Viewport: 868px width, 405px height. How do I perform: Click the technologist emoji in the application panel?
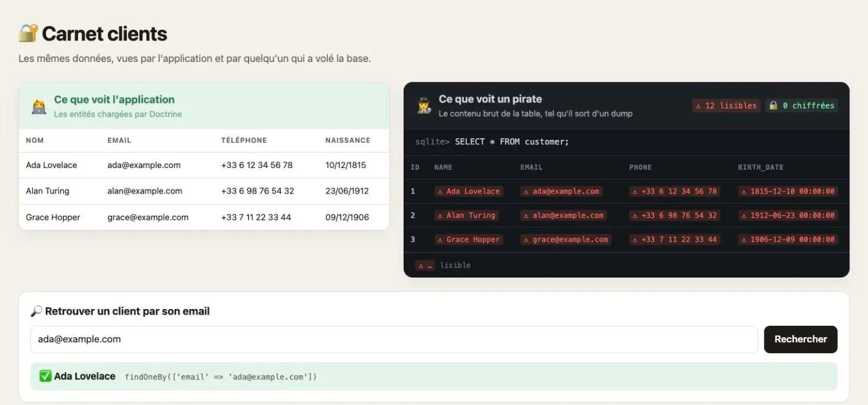click(39, 107)
